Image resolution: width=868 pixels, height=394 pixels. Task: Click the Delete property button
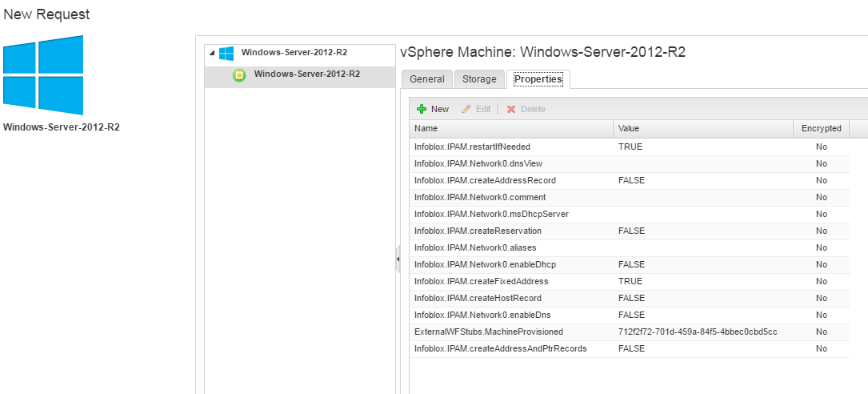[526, 109]
